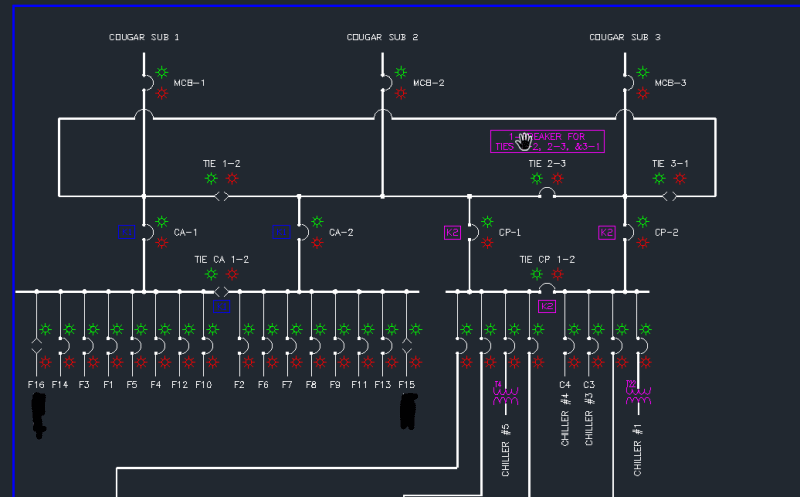Click green indicator light beside CP-2
Image resolution: width=800 pixels, height=497 pixels.
(643, 221)
